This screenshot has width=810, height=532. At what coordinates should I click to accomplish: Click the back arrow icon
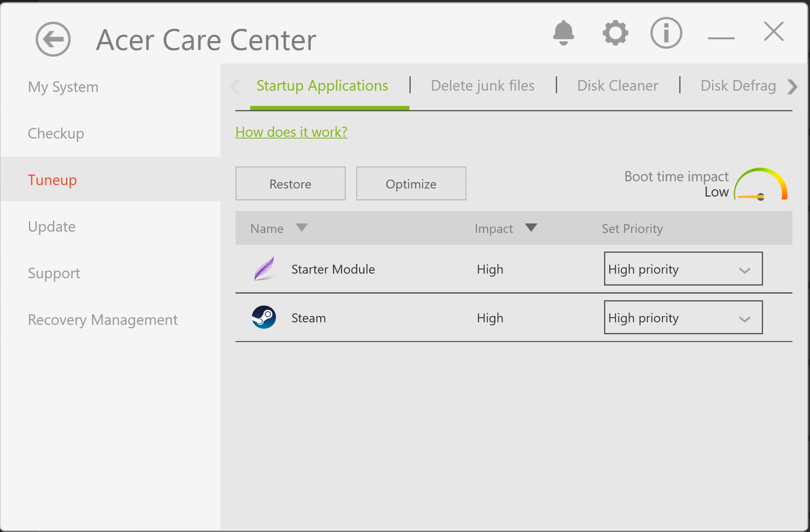53,39
